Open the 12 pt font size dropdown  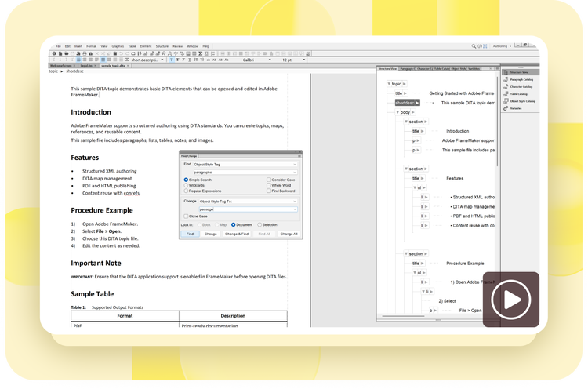tap(293, 60)
